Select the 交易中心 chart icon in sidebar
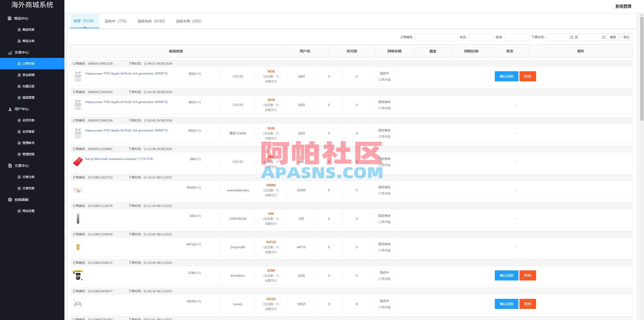The image size is (644, 320). point(10,53)
